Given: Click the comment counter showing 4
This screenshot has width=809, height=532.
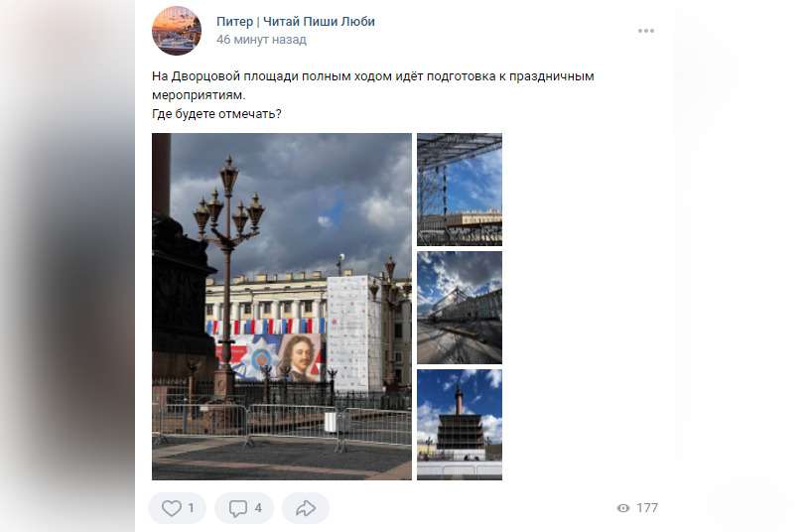Looking at the screenshot, I should click(258, 508).
